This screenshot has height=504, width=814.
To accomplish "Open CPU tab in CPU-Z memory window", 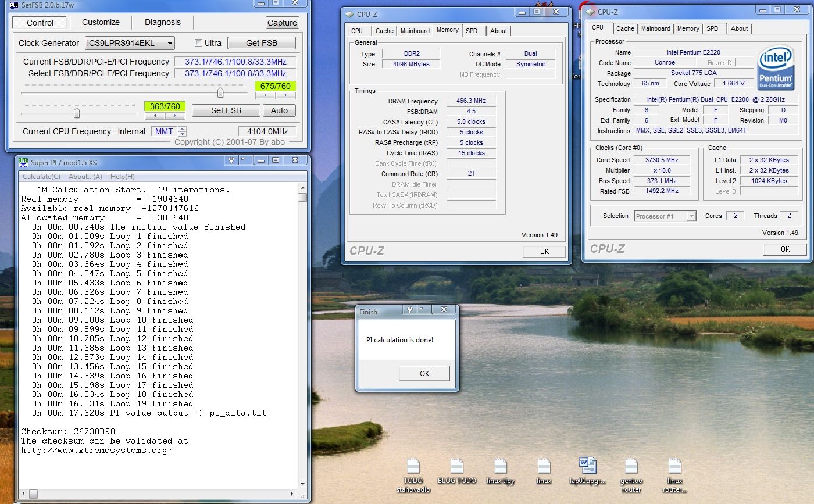I will click(x=357, y=31).
